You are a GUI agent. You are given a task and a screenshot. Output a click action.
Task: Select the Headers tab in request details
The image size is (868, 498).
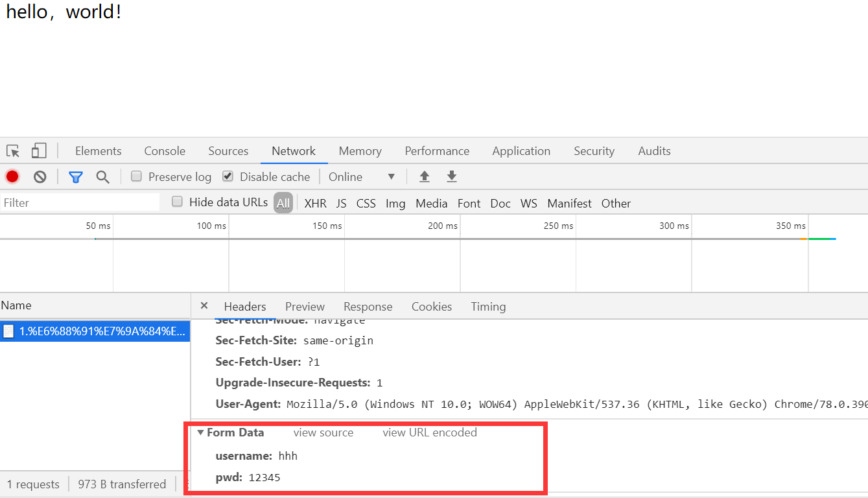point(245,307)
